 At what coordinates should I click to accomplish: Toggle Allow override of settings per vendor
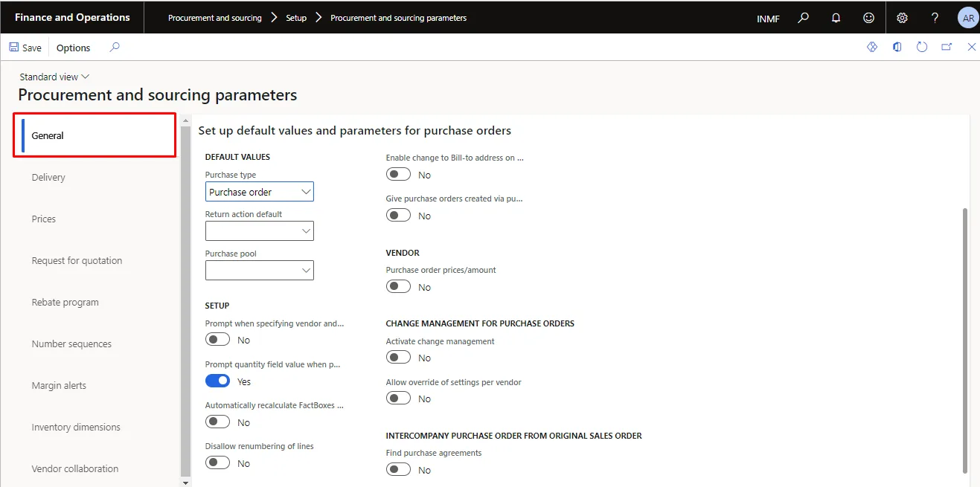pos(398,398)
